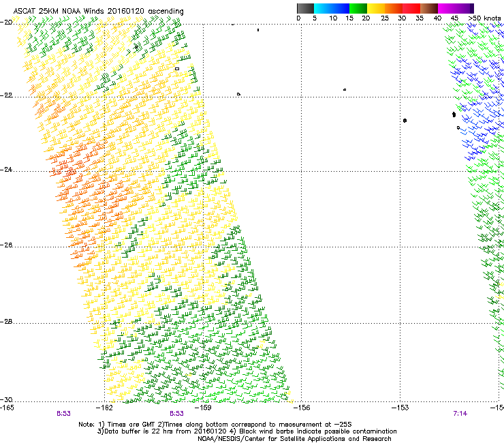Click the first purple 8:53 time near -165
The height and width of the screenshot is (443, 504).
click(x=63, y=414)
